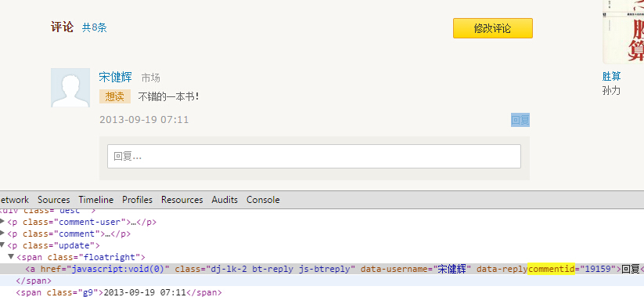Screen dimensions: 644x297
Task: Click the author name 孙力
Action: click(x=611, y=90)
